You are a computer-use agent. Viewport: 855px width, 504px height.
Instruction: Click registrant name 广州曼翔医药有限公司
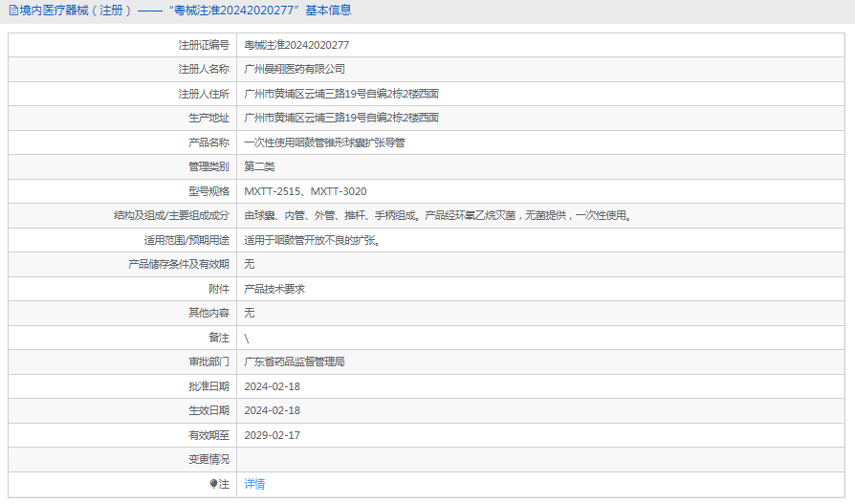295,69
